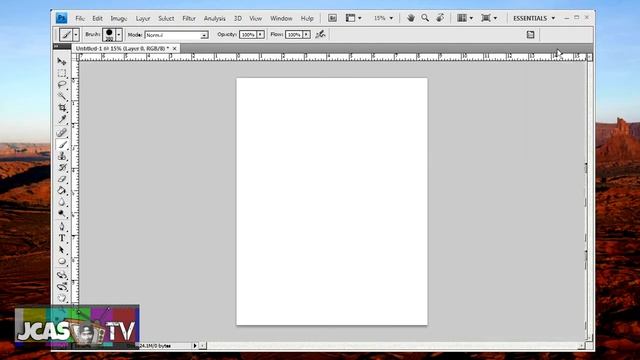The height and width of the screenshot is (360, 640).
Task: Select the 3D Rotate tool
Action: point(62,275)
